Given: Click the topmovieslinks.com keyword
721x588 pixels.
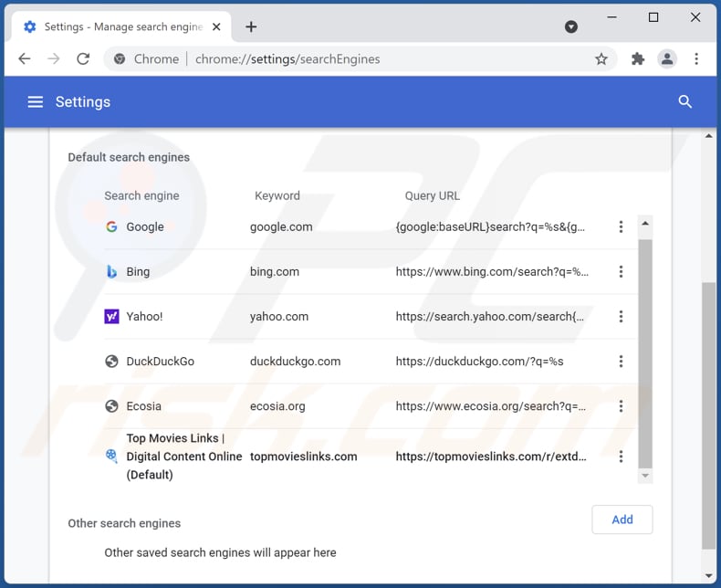Looking at the screenshot, I should pyautogui.click(x=304, y=457).
